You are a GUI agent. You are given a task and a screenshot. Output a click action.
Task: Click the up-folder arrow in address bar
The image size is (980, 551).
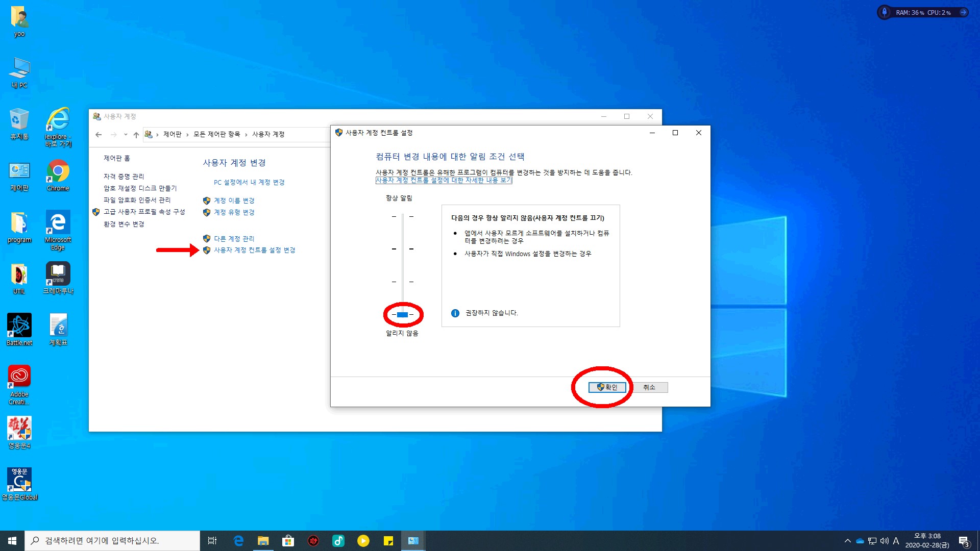pyautogui.click(x=136, y=135)
